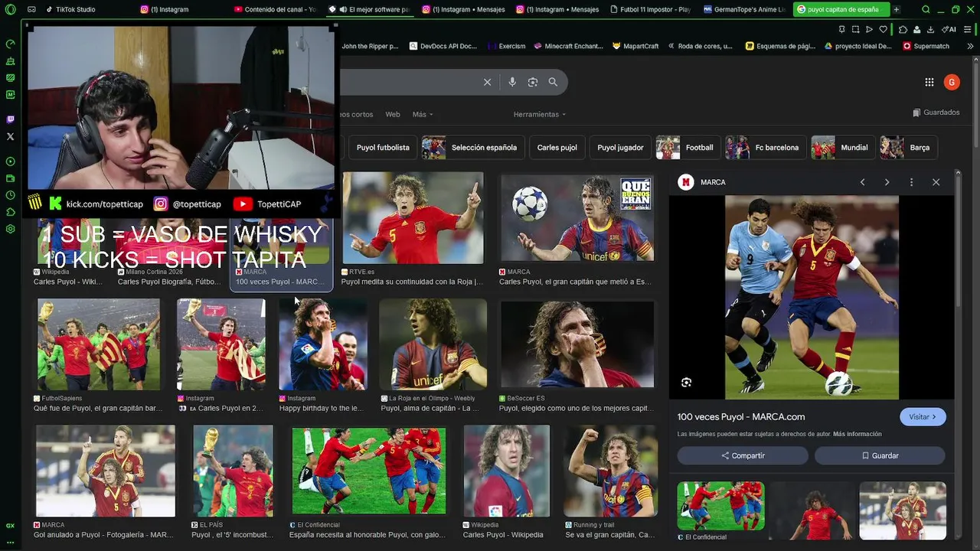
Task: Show more bookmarks with double chevron
Action: click(x=970, y=46)
